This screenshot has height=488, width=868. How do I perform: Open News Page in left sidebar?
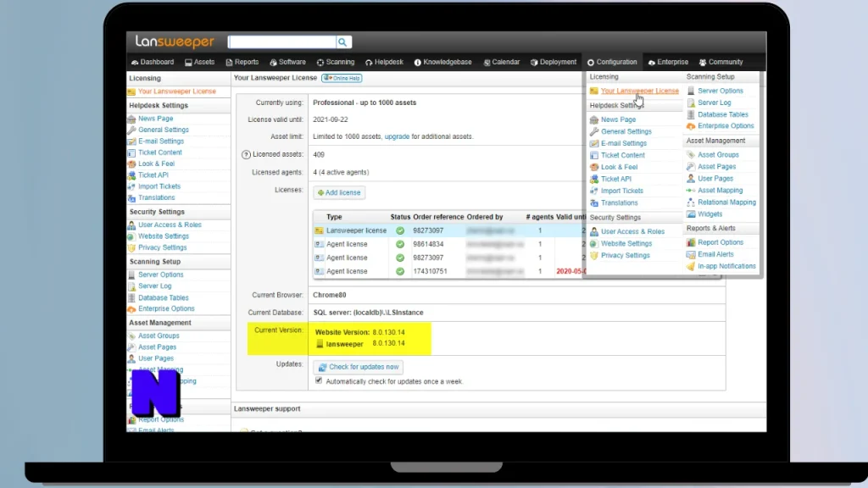tap(156, 119)
